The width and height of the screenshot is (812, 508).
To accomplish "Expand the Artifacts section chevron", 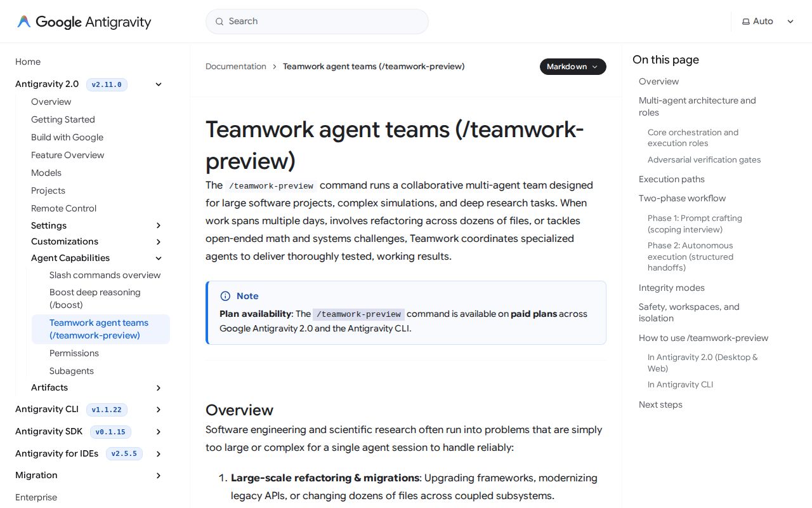I will (x=159, y=388).
